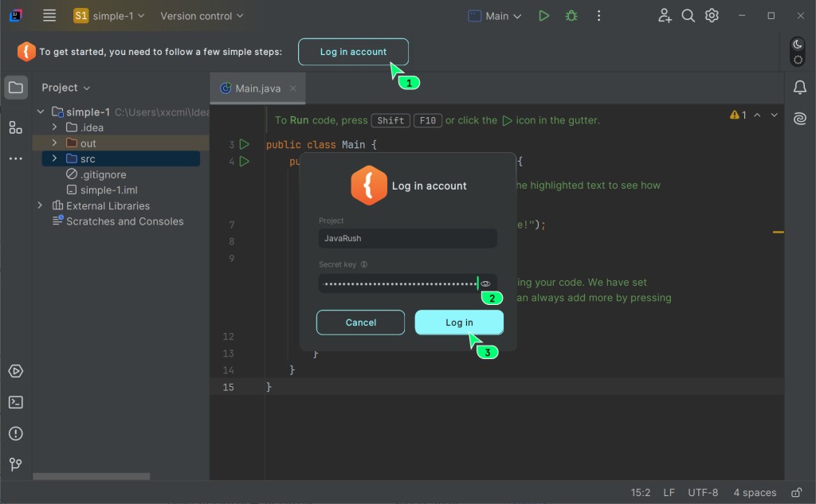This screenshot has width=816, height=504.
Task: Open the Notifications bell icon
Action: click(800, 88)
